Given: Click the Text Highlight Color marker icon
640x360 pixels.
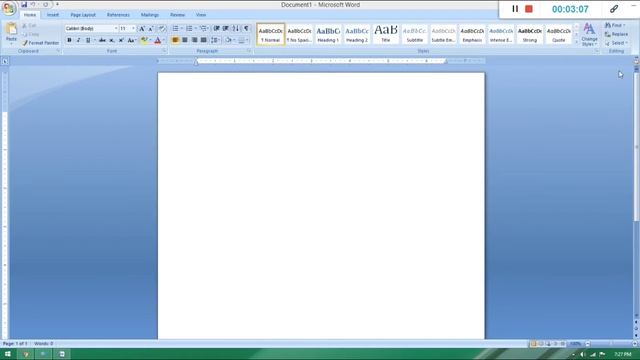Looking at the screenshot, I should (x=144, y=40).
